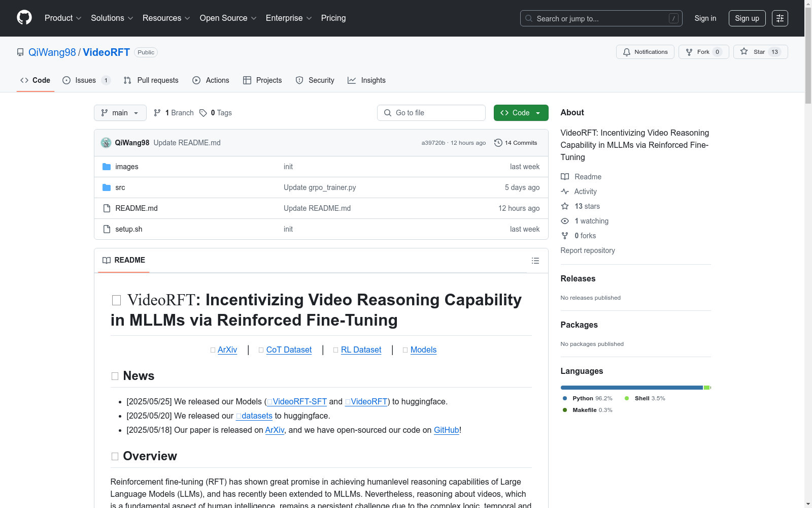Click the README.md file icon
This screenshot has height=508, width=812.
pyautogui.click(x=107, y=208)
